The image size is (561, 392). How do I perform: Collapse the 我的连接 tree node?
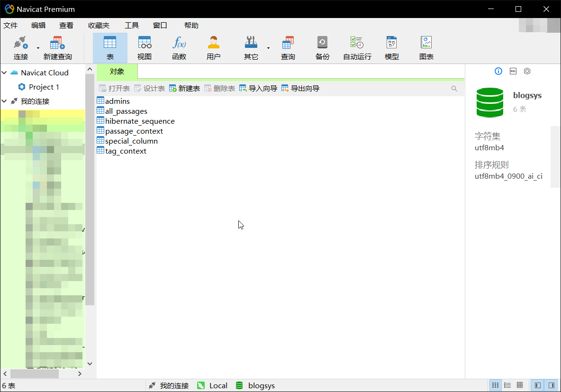[4, 101]
